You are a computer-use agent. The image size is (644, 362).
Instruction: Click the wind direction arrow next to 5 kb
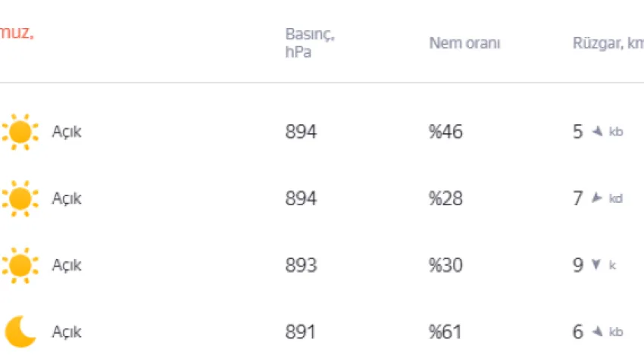598,132
